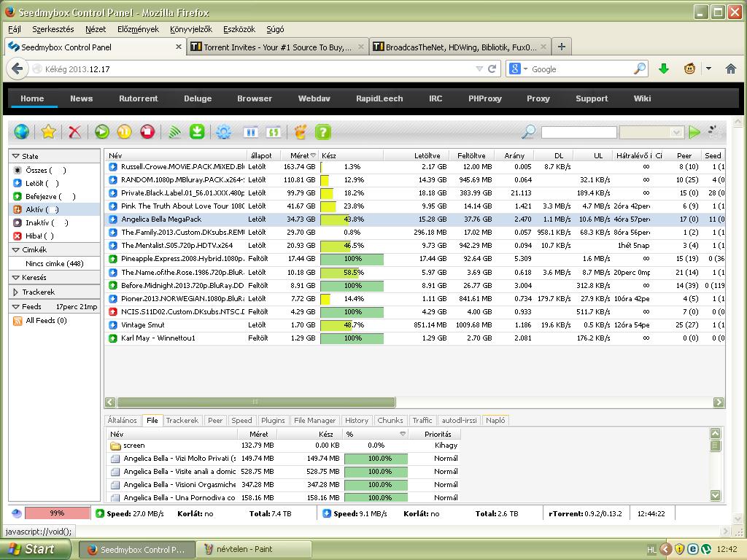Image resolution: width=747 pixels, height=560 pixels.
Task: Open the Greasemonkey dropdown arrow
Action: pos(708,69)
